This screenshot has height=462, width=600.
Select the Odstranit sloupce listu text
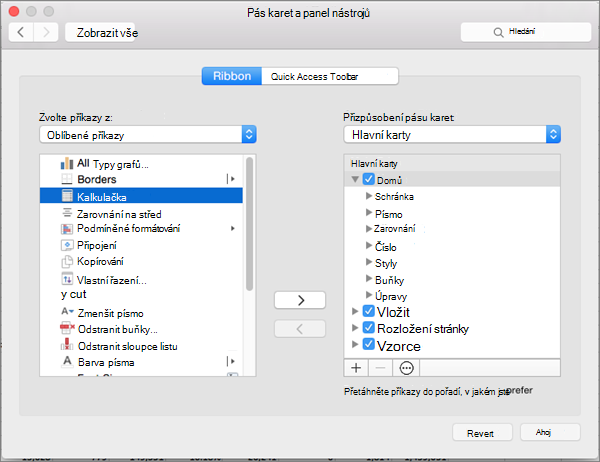coord(128,346)
